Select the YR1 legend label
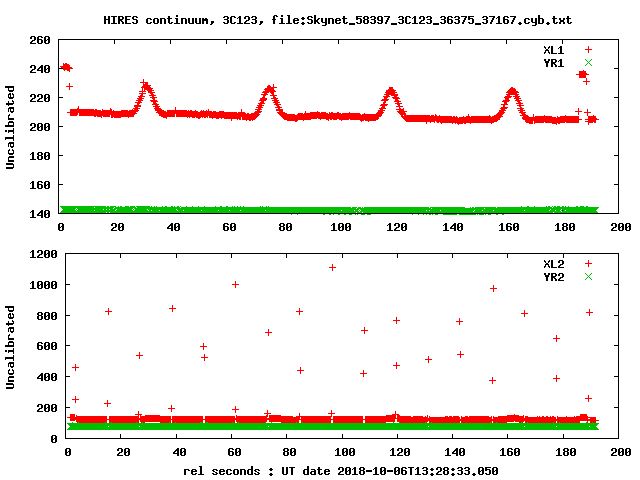 pyautogui.click(x=553, y=63)
